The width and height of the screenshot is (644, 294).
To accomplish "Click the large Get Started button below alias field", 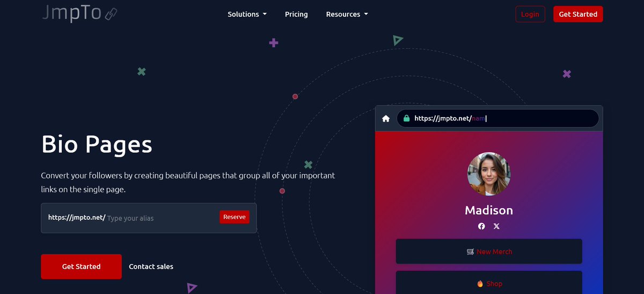I will pyautogui.click(x=81, y=267).
